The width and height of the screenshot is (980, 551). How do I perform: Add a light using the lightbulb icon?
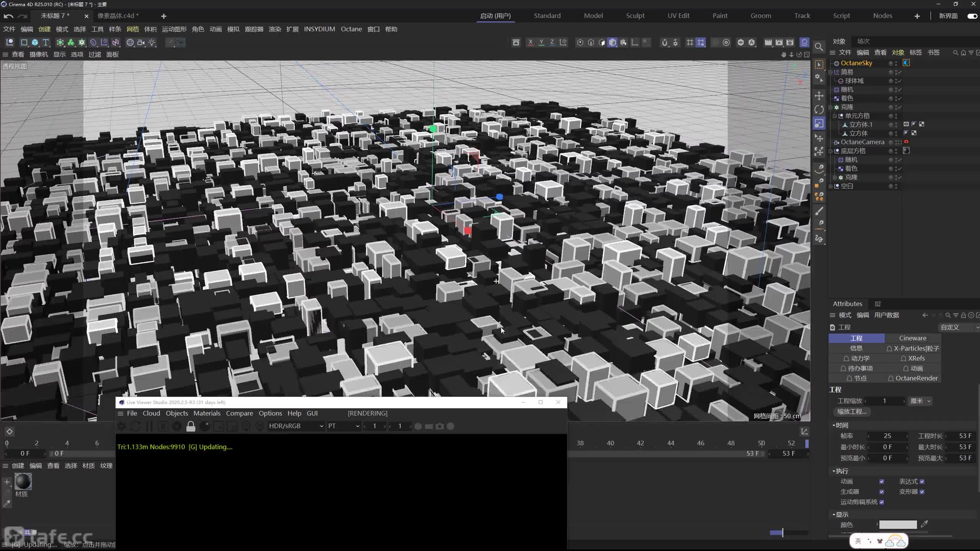coord(152,42)
